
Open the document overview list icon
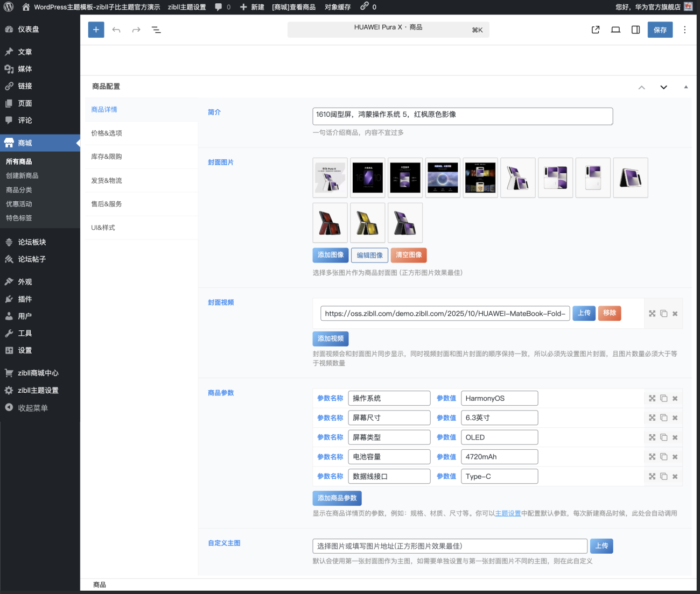click(x=156, y=30)
